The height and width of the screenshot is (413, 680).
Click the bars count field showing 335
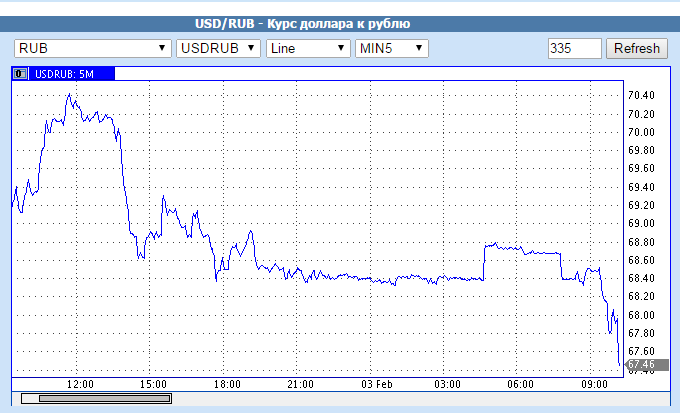click(x=574, y=48)
